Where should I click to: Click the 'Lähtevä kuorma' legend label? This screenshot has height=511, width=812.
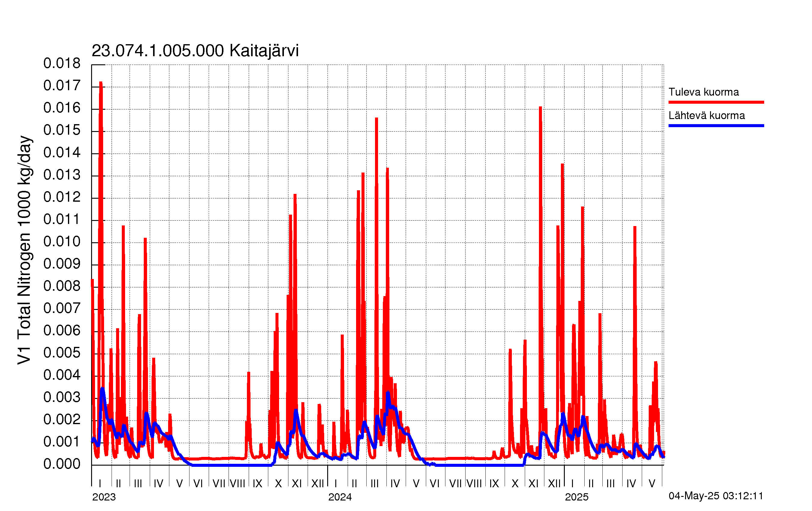point(707,116)
